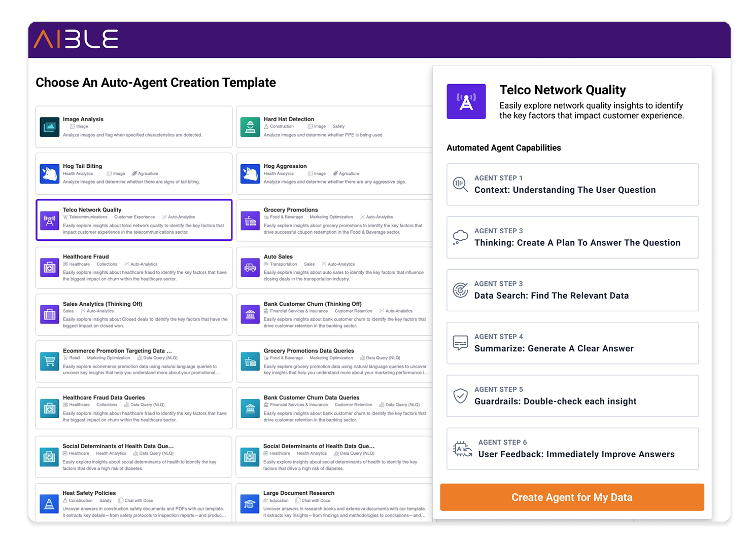Click the Aible logo in header
The width and height of the screenshot is (756, 546).
click(76, 39)
